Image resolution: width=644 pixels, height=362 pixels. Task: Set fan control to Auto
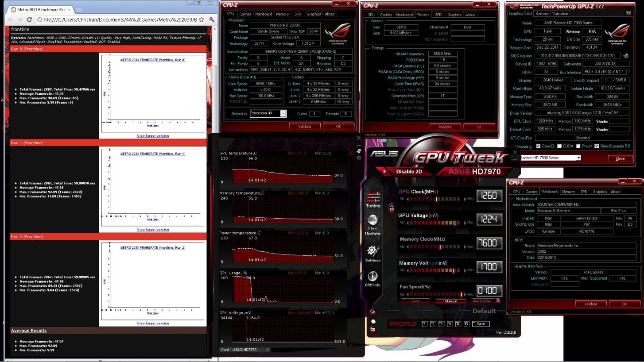click(x=415, y=301)
